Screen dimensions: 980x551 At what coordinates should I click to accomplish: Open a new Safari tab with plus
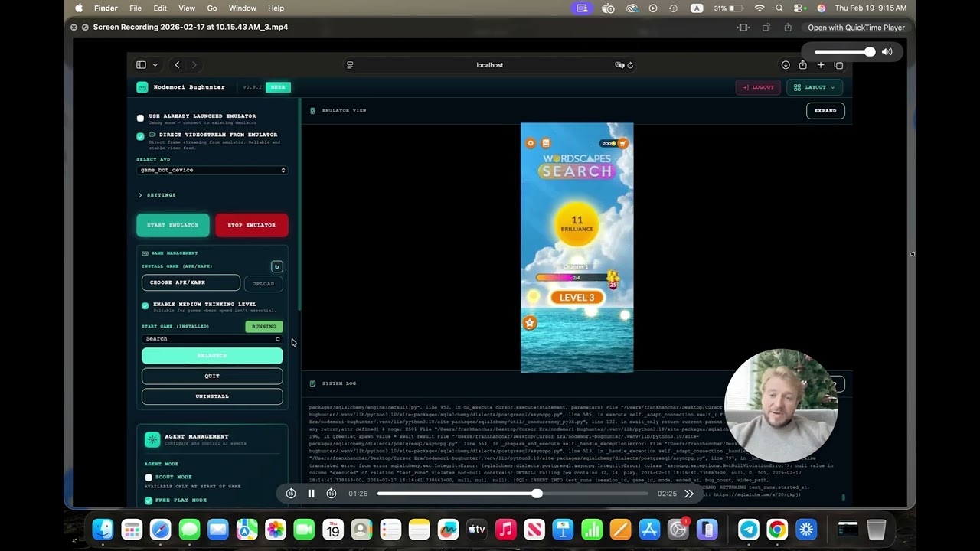point(821,65)
